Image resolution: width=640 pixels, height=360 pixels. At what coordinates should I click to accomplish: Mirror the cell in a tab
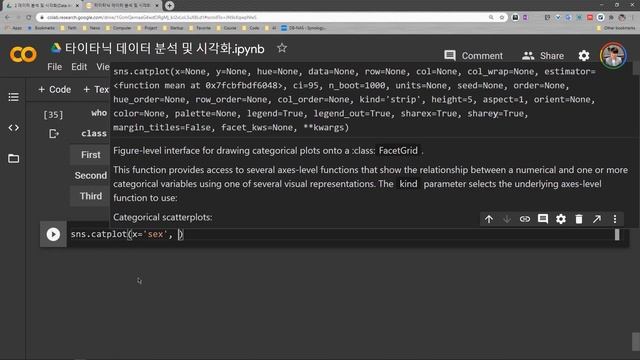point(597,219)
